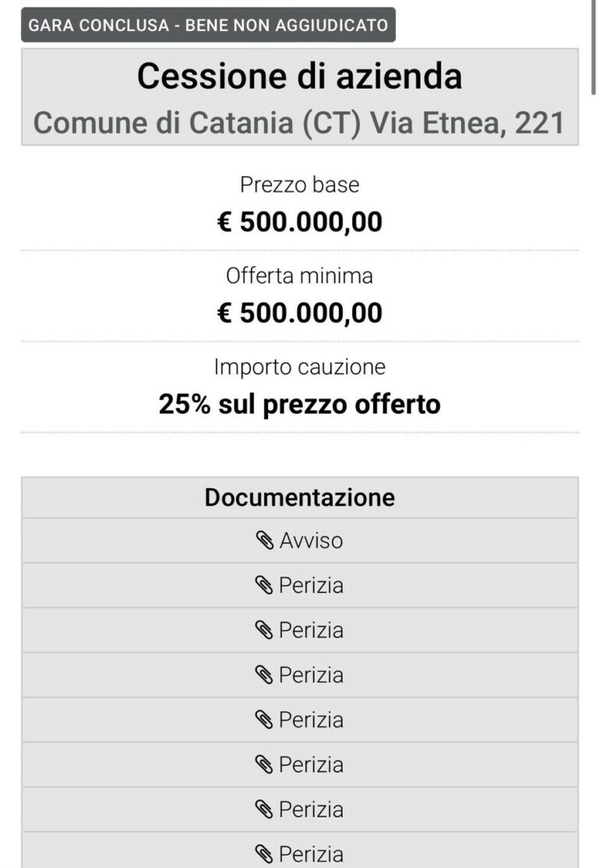Click the Cessione di azienda title
This screenshot has height=868, width=600.
click(x=299, y=76)
